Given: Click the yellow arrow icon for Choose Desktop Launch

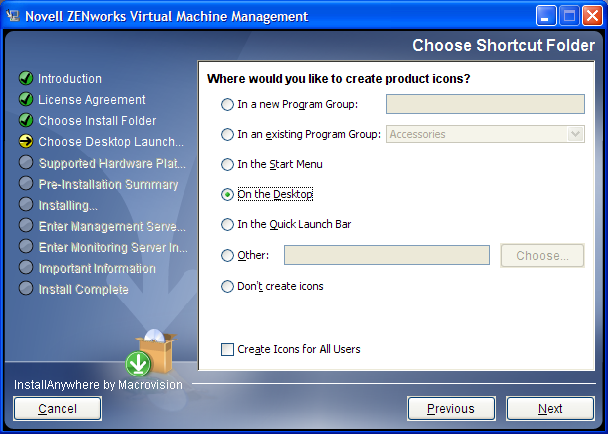Looking at the screenshot, I should pos(26,142).
